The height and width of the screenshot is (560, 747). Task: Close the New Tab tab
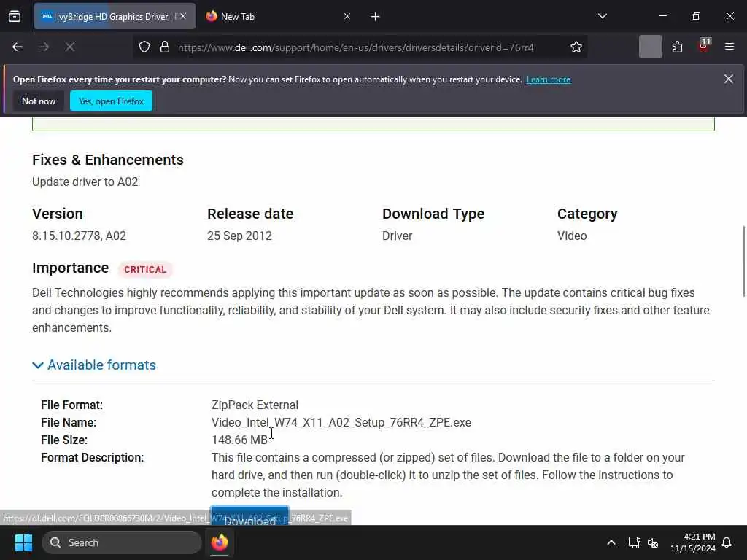coord(347,16)
